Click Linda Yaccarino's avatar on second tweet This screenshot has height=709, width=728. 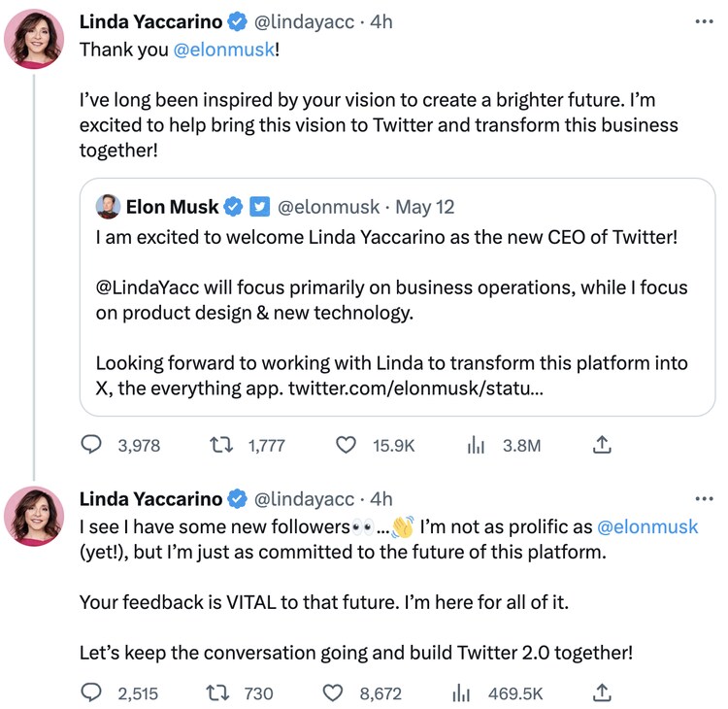[x=35, y=516]
